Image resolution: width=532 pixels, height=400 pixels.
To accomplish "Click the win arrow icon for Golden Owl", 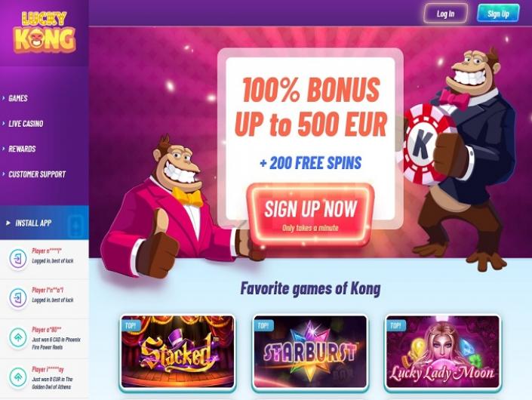I will pyautogui.click(x=18, y=377).
